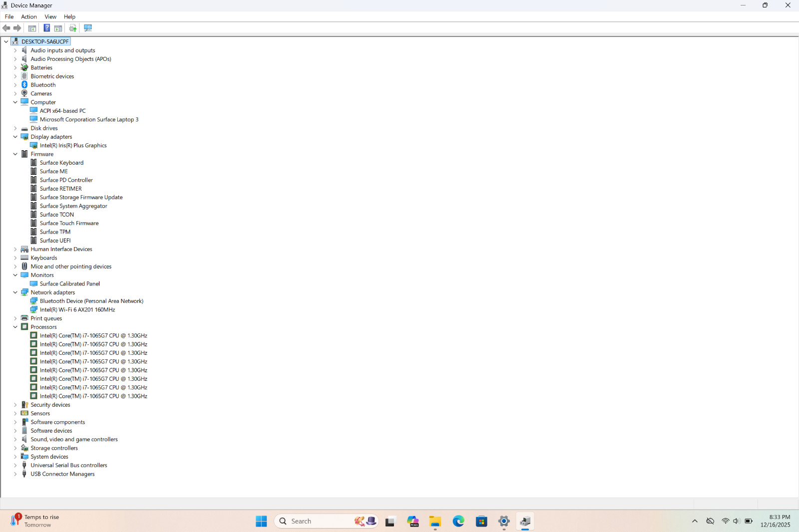Click the Mice and other pointing devices icon
Screen dimensions: 799x532
[x=24, y=266]
